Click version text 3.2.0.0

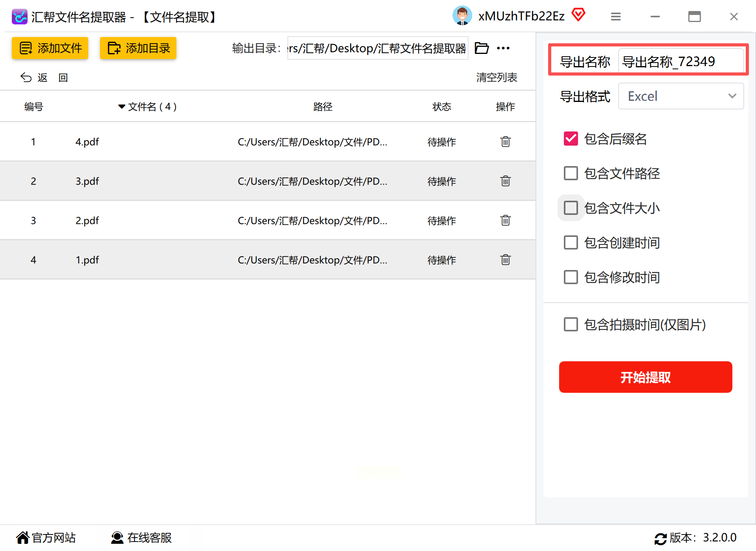720,538
